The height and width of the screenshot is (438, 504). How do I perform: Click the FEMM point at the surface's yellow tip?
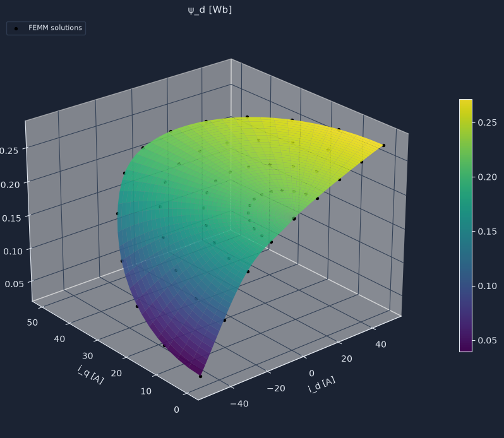click(x=383, y=145)
